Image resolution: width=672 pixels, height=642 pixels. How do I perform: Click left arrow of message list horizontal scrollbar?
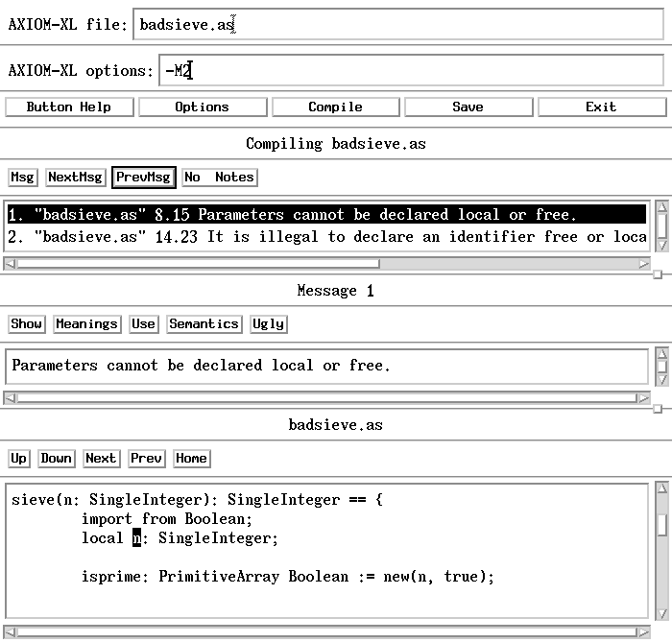[x=10, y=264]
